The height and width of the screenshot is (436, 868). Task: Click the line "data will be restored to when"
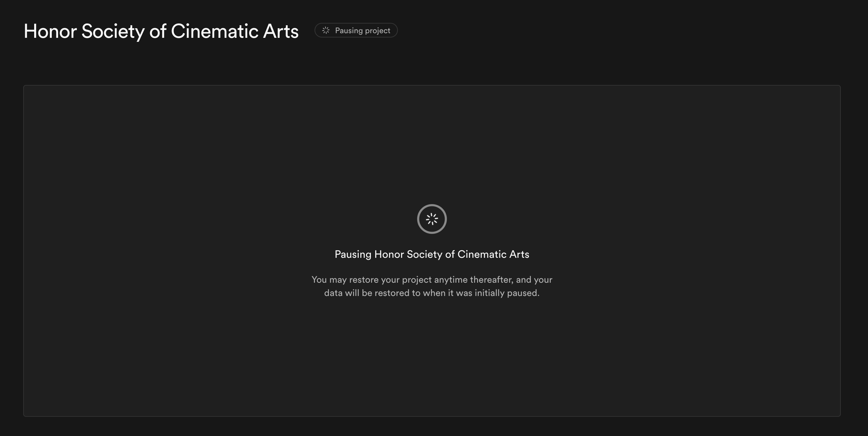click(432, 293)
